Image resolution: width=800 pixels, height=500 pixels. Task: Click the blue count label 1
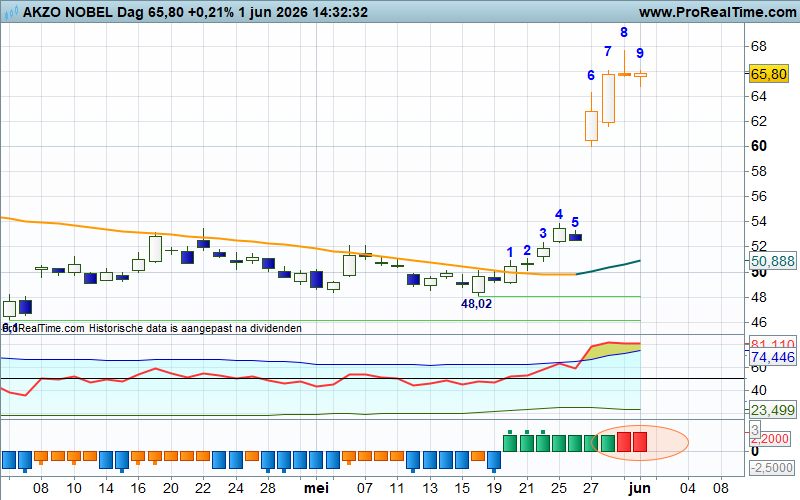point(510,252)
